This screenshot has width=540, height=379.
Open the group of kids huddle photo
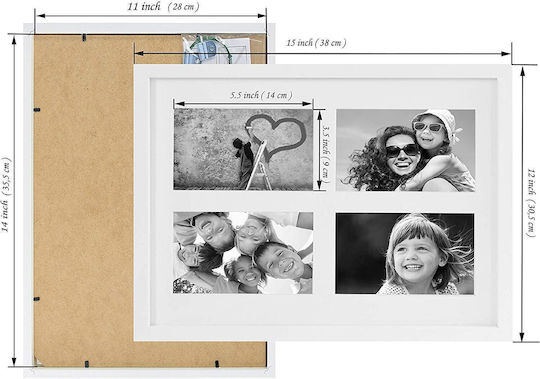243,253
